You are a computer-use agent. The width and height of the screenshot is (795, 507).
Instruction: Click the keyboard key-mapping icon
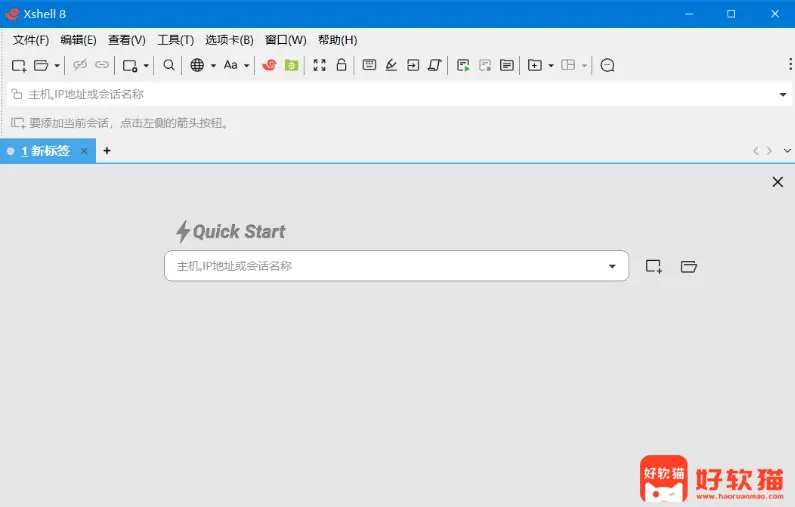pyautogui.click(x=369, y=64)
